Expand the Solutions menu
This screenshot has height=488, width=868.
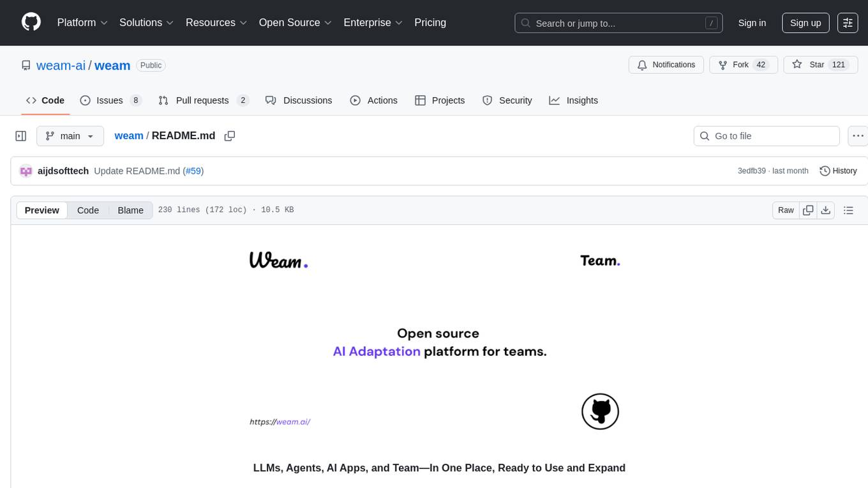[147, 22]
